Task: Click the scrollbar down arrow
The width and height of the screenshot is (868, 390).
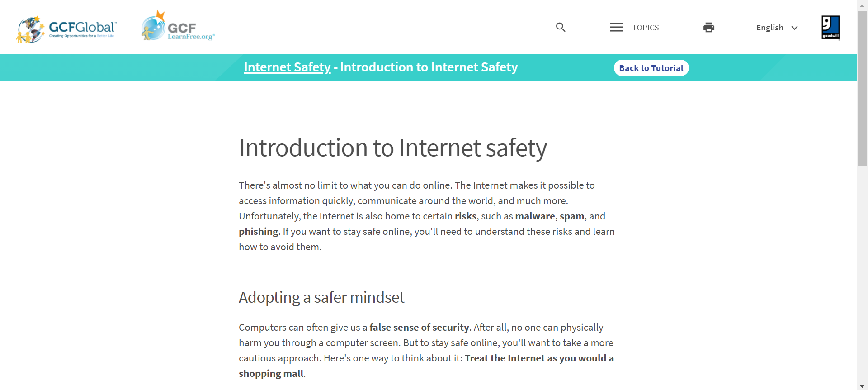Action: point(862,386)
